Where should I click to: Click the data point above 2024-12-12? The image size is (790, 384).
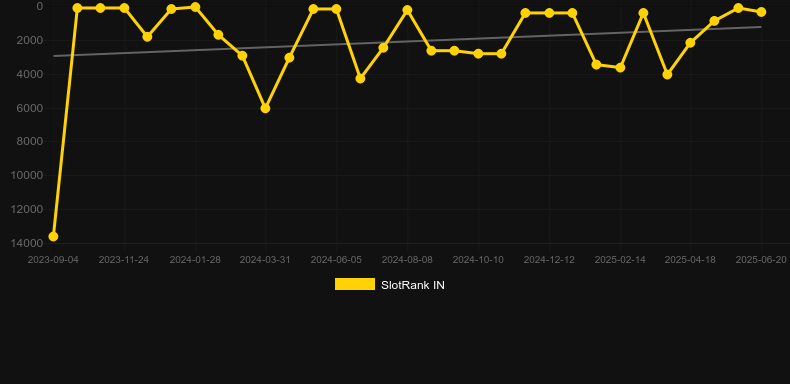click(549, 13)
